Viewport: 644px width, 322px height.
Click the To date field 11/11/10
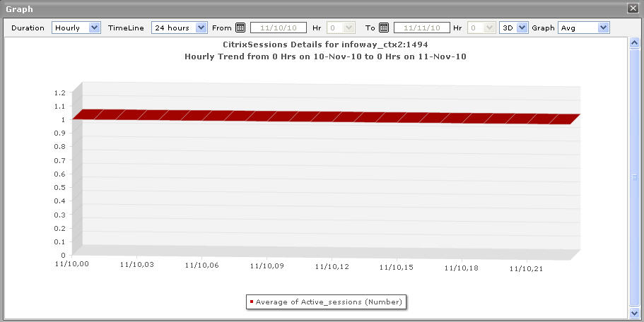click(422, 28)
